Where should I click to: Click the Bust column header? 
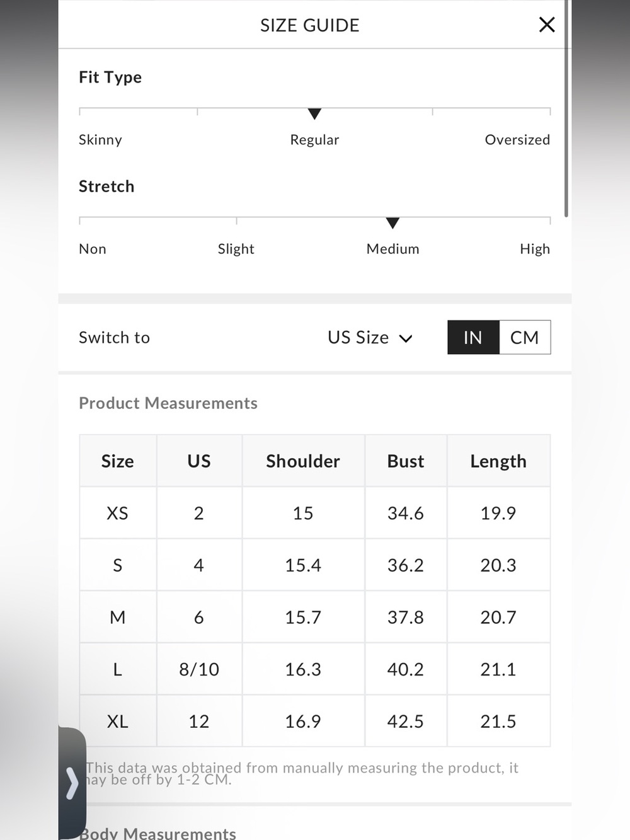point(406,461)
